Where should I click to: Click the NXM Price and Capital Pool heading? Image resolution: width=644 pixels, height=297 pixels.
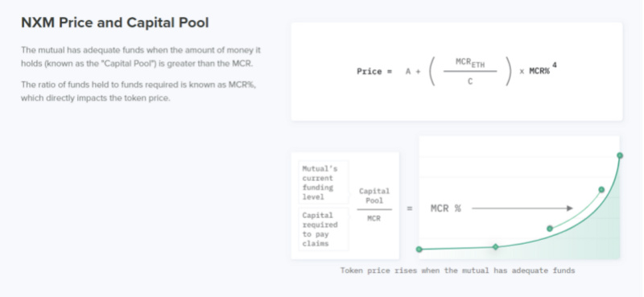point(115,23)
